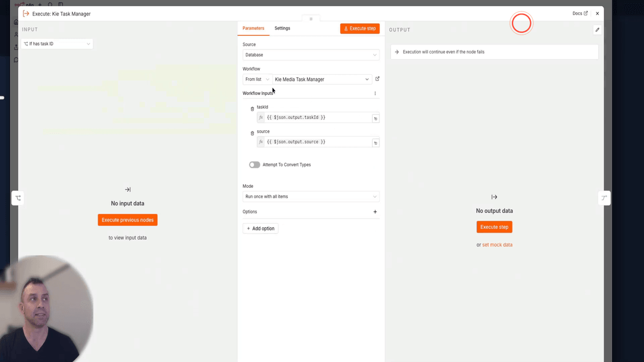Open the Mode dropdown Run once with all items
This screenshot has width=644, height=362.
311,197
